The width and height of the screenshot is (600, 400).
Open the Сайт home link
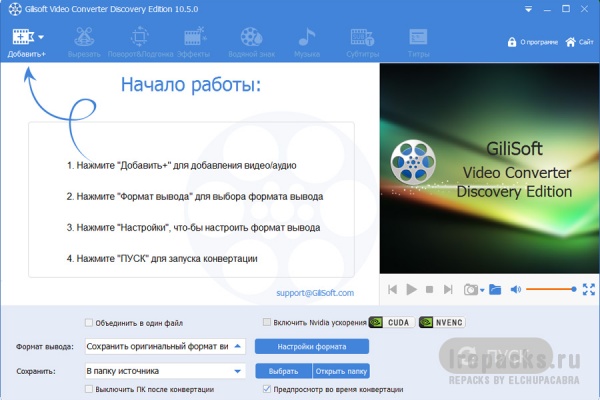pos(579,42)
